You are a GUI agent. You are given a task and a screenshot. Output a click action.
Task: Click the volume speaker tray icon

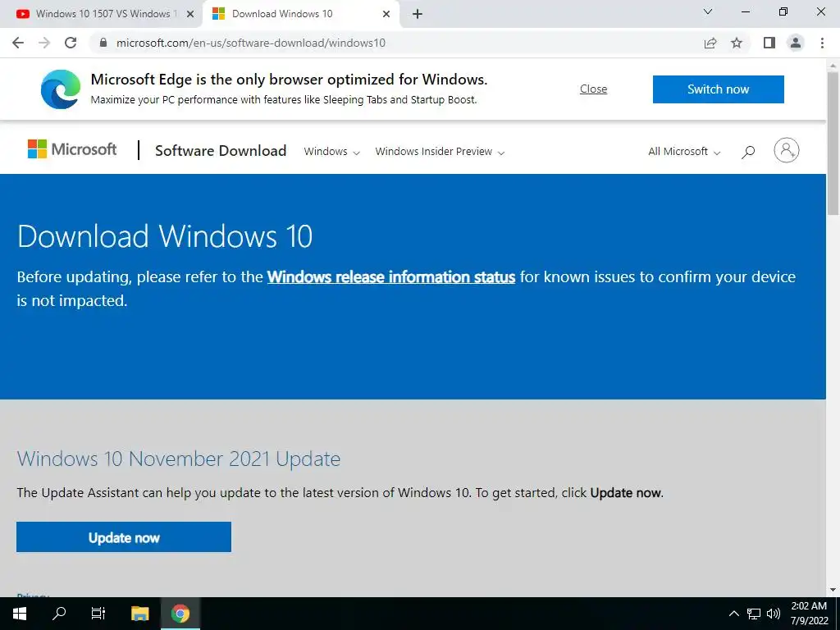click(x=773, y=614)
